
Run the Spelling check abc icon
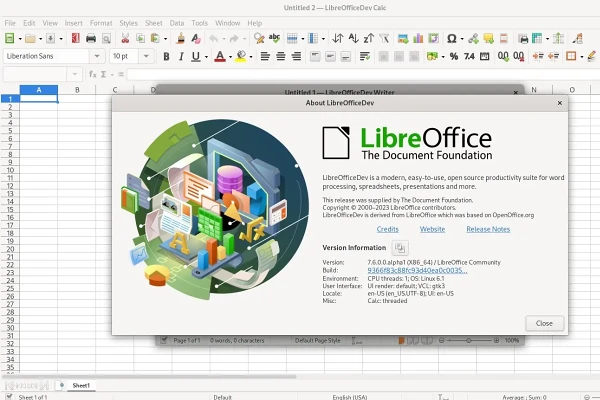[x=274, y=38]
